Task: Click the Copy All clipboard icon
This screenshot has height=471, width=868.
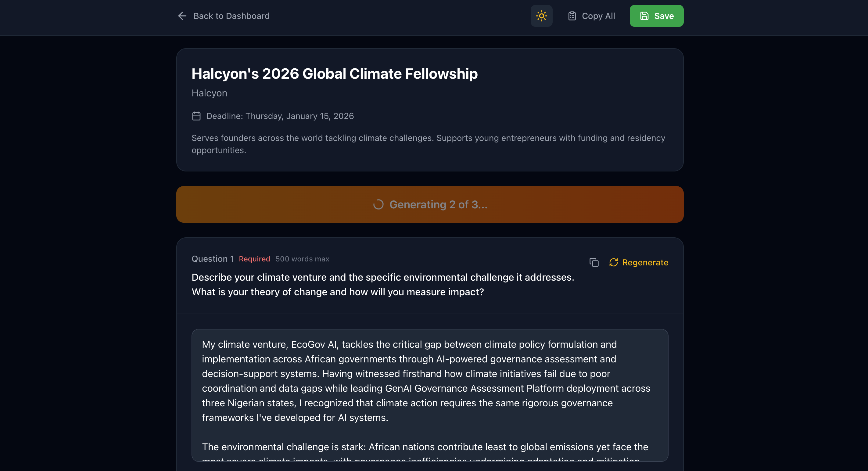Action: click(572, 16)
